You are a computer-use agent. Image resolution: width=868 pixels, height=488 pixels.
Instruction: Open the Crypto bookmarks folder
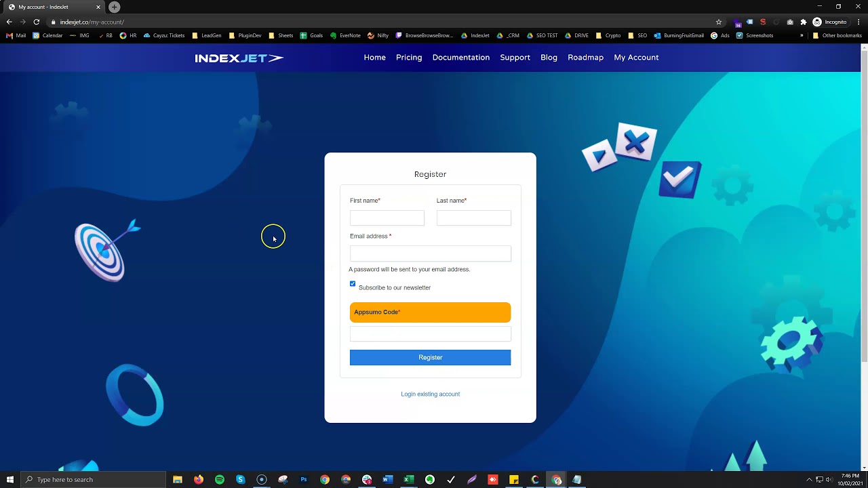tap(608, 35)
